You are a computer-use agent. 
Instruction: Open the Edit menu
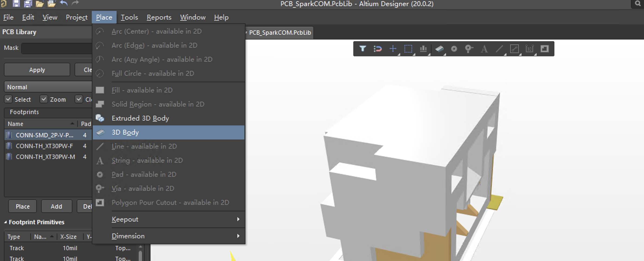click(x=28, y=17)
